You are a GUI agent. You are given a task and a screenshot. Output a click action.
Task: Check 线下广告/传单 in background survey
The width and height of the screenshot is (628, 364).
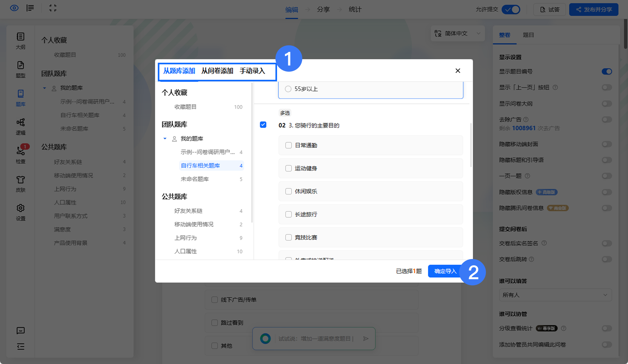[214, 300]
